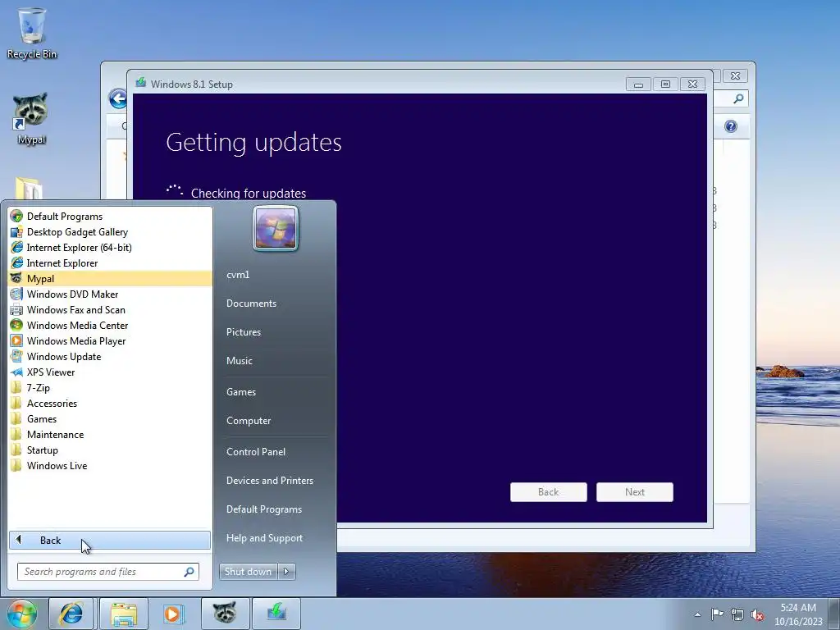
Task: Open Music from the Start menu
Action: tap(240, 361)
